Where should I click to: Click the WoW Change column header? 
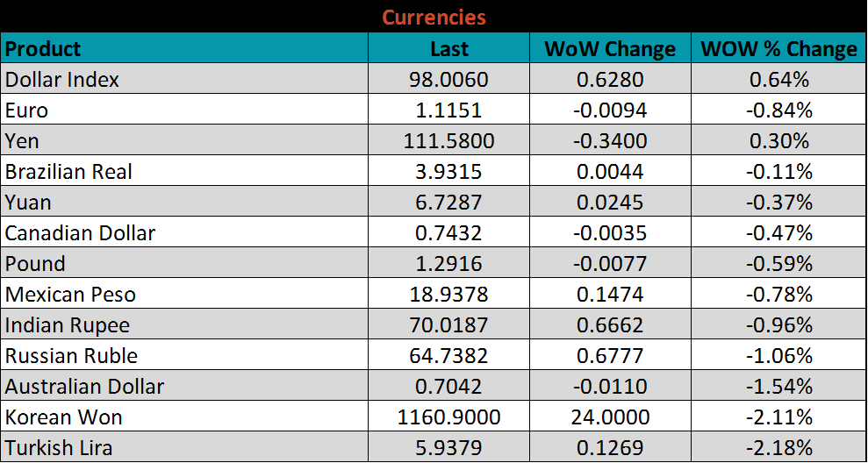click(x=610, y=49)
